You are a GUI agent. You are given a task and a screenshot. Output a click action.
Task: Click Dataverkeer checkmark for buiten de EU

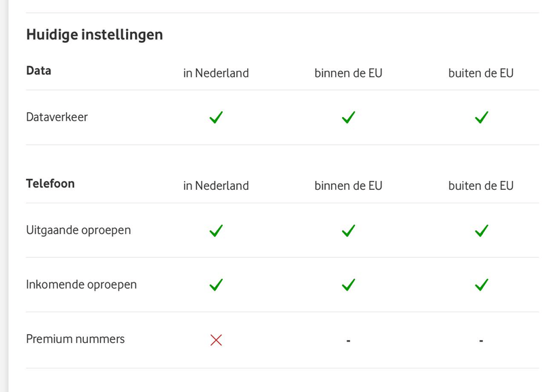point(481,118)
